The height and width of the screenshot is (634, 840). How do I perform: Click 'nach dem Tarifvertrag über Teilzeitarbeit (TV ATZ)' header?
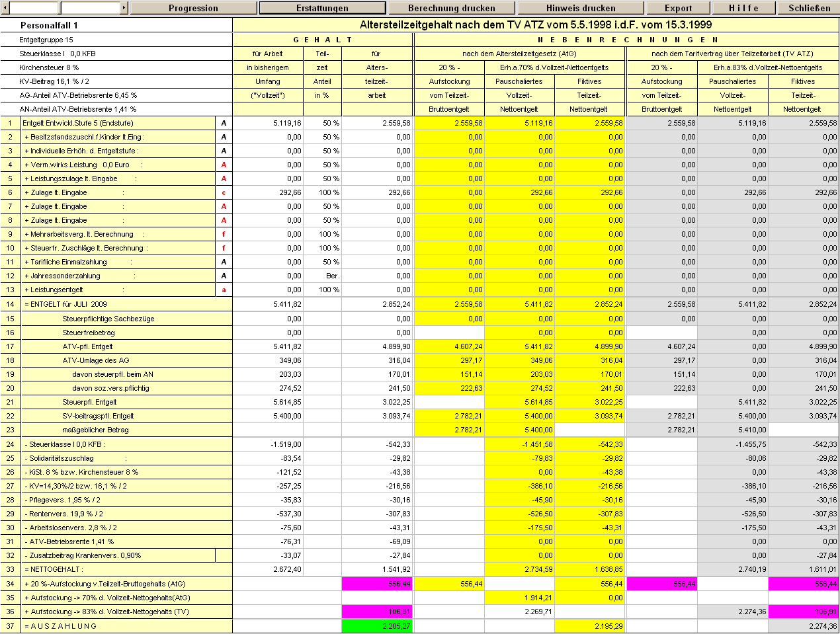732,54
